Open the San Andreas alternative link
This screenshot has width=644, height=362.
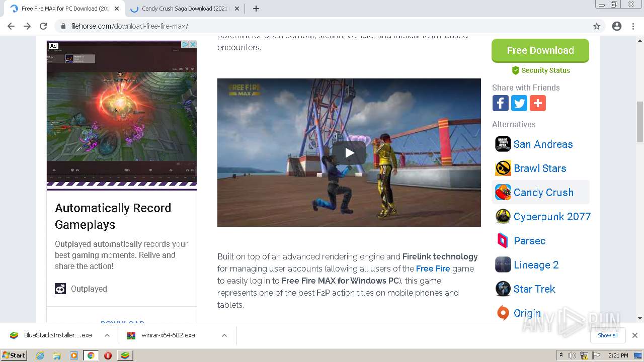543,144
